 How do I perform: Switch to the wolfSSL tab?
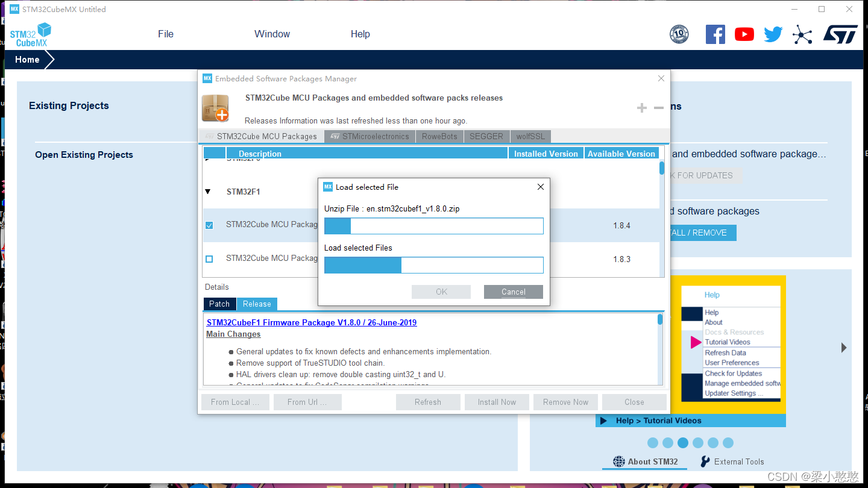click(530, 136)
